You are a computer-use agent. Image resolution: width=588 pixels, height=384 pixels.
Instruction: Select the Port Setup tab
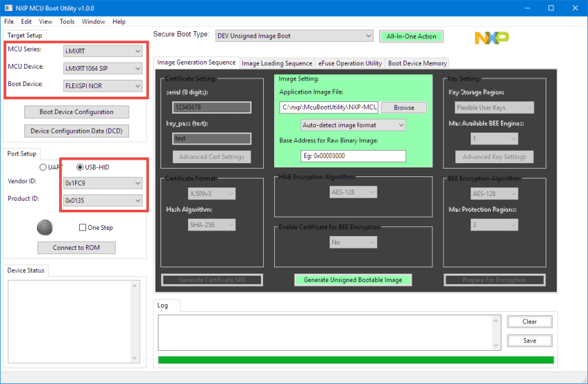click(x=22, y=153)
